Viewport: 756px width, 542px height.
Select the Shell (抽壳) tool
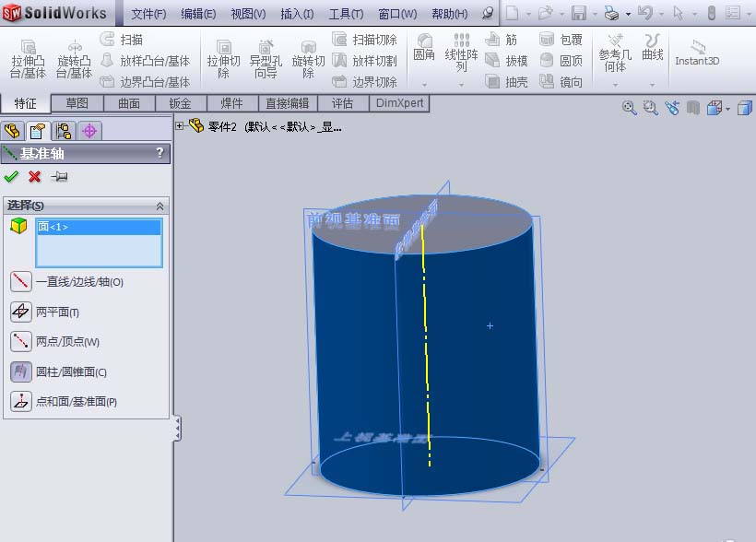pyautogui.click(x=506, y=81)
